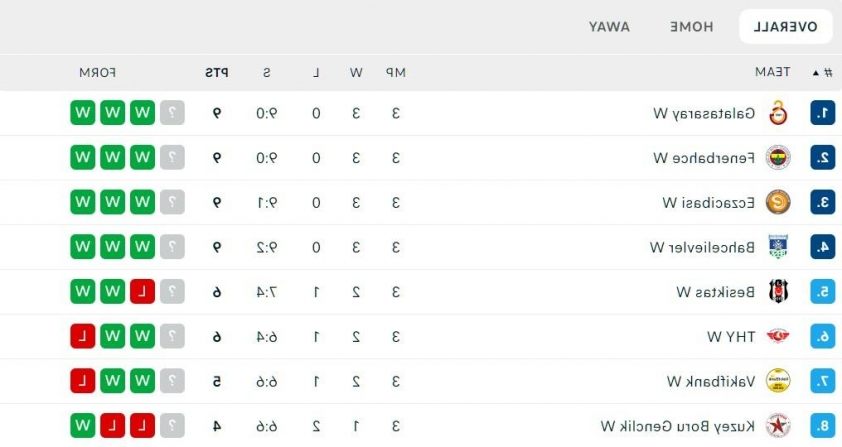Click the THY W team logo
This screenshot has width=842, height=447.
point(778,336)
